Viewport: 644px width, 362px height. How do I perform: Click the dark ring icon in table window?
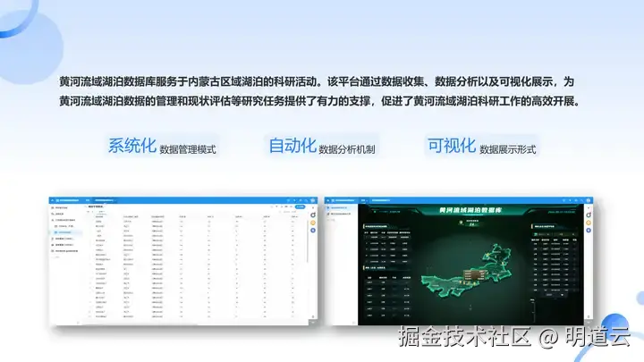point(313,215)
